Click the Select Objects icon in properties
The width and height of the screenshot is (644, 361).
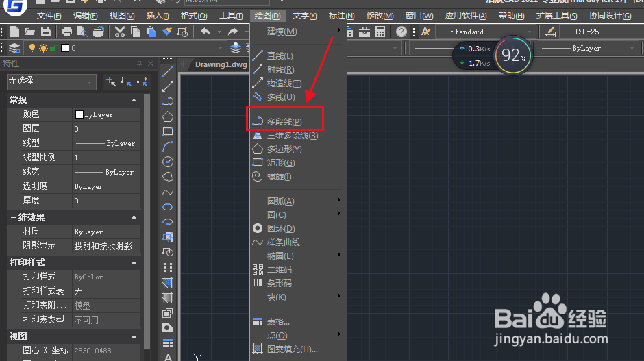pyautogui.click(x=126, y=81)
